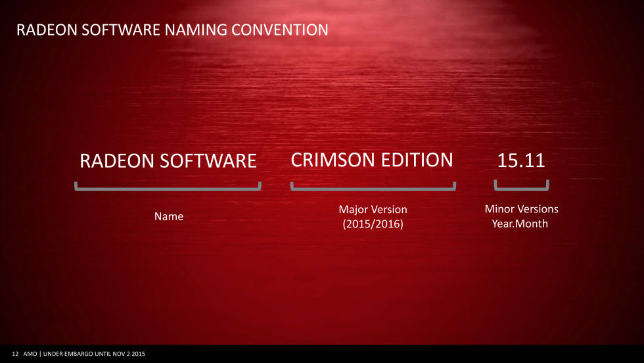Image resolution: width=644 pixels, height=363 pixels.
Task: Click the 'Major Version' label
Action: [373, 209]
